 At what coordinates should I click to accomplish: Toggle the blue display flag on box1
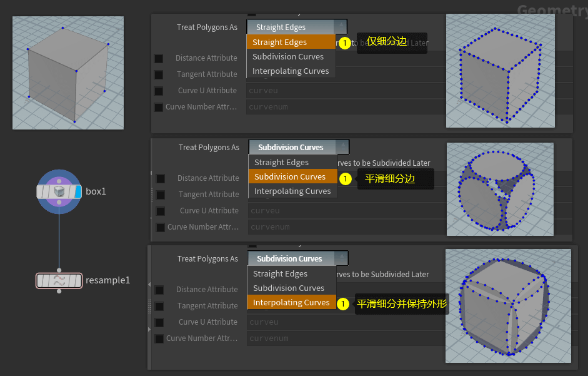[x=78, y=191]
